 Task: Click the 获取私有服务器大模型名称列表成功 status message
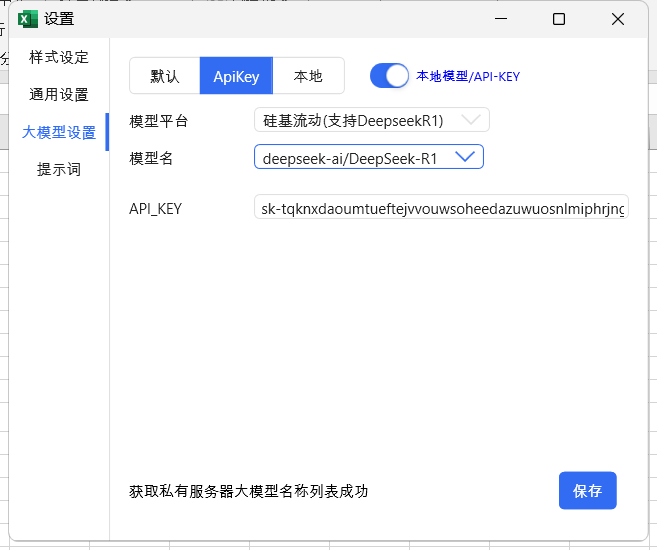click(x=248, y=491)
